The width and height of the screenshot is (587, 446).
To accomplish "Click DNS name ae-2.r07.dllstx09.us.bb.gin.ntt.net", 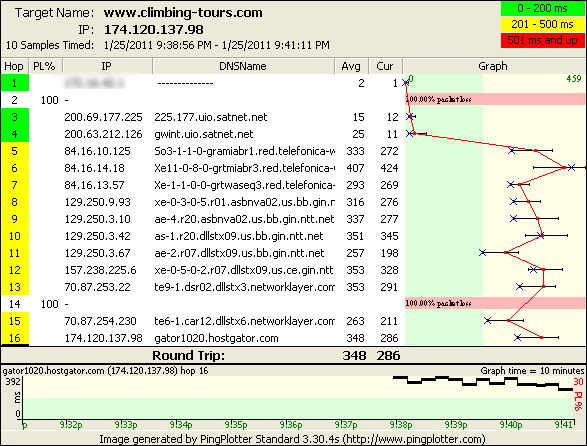I will [x=239, y=253].
